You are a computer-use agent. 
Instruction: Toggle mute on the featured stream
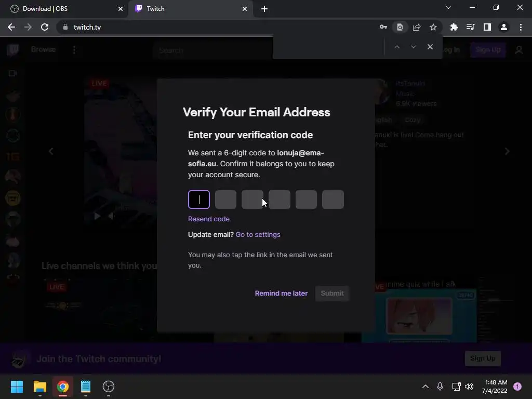pyautogui.click(x=112, y=216)
